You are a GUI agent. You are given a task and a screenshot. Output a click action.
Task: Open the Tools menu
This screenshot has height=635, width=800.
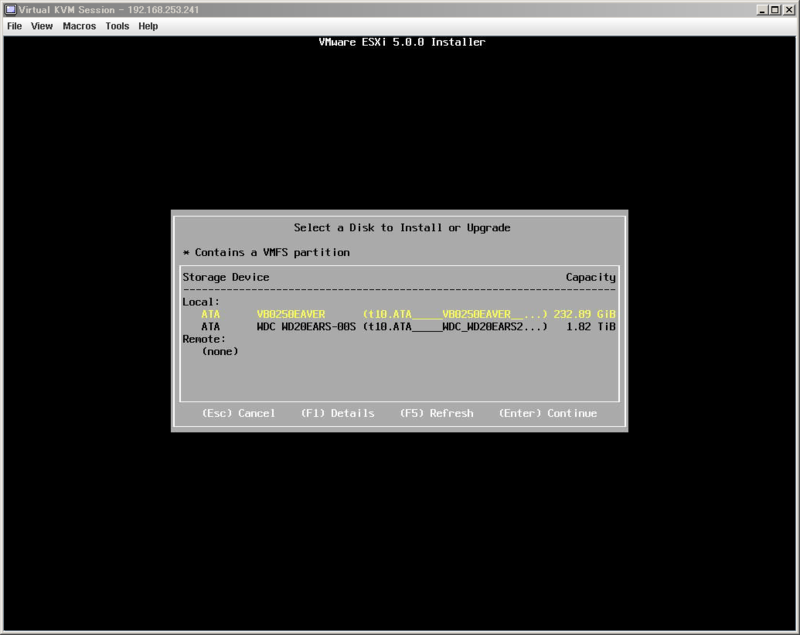click(117, 26)
